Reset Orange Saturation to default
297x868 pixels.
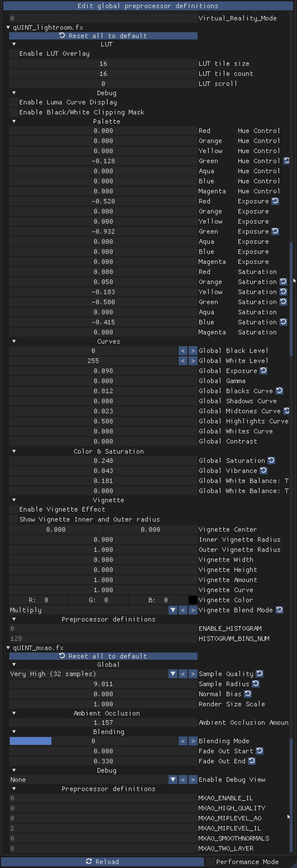click(283, 282)
